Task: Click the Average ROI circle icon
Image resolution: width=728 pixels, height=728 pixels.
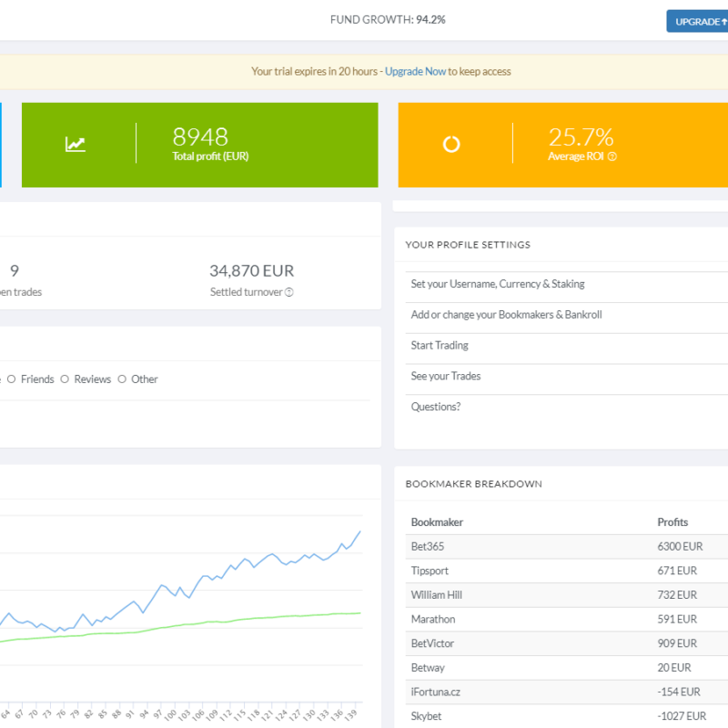Action: pyautogui.click(x=451, y=144)
